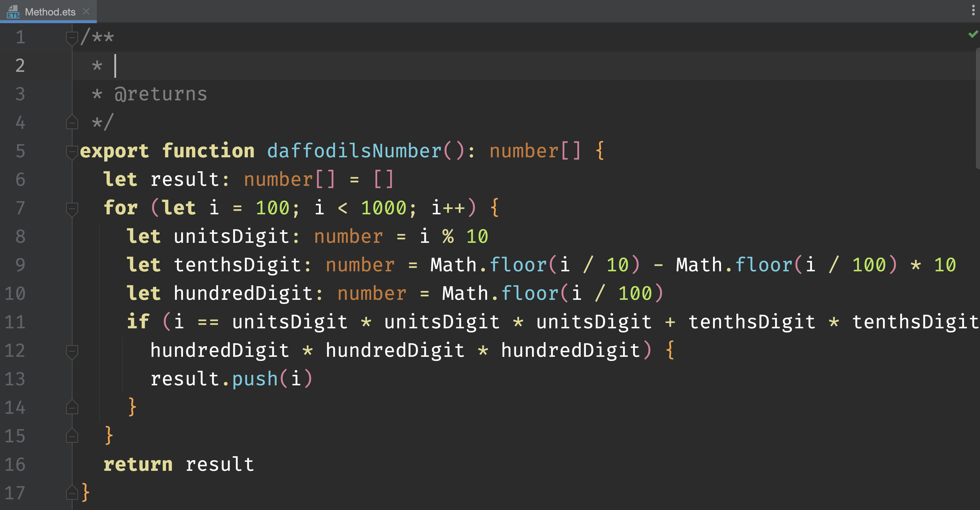Collapse the doc comment fold at line 1
Screen dimensions: 980x510
[x=72, y=37]
